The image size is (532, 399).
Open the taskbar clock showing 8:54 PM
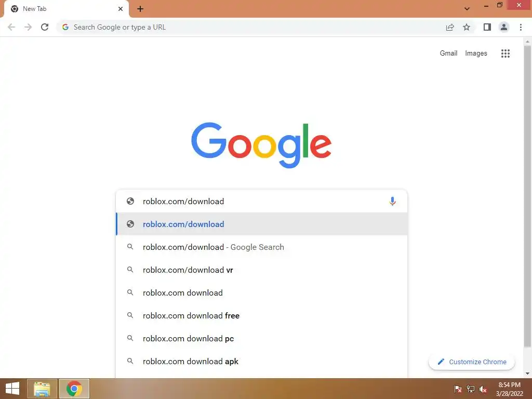pos(509,389)
